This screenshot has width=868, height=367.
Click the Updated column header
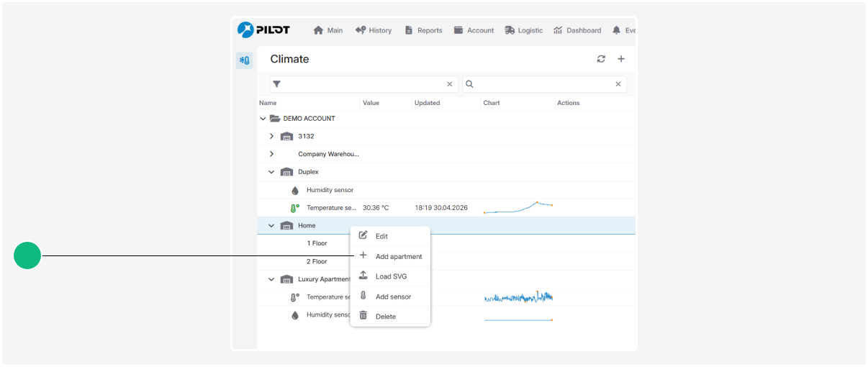pyautogui.click(x=427, y=103)
